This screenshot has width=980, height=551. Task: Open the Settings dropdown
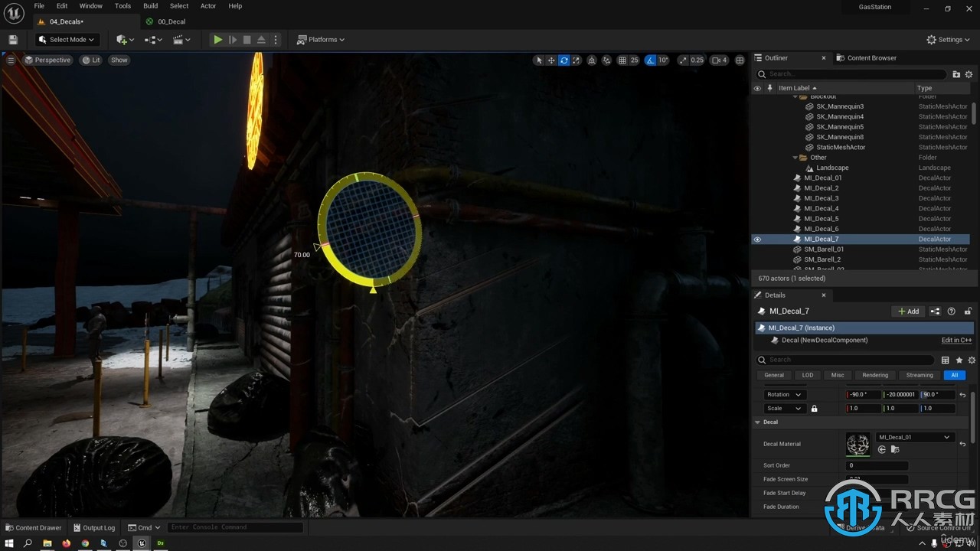pyautogui.click(x=948, y=40)
